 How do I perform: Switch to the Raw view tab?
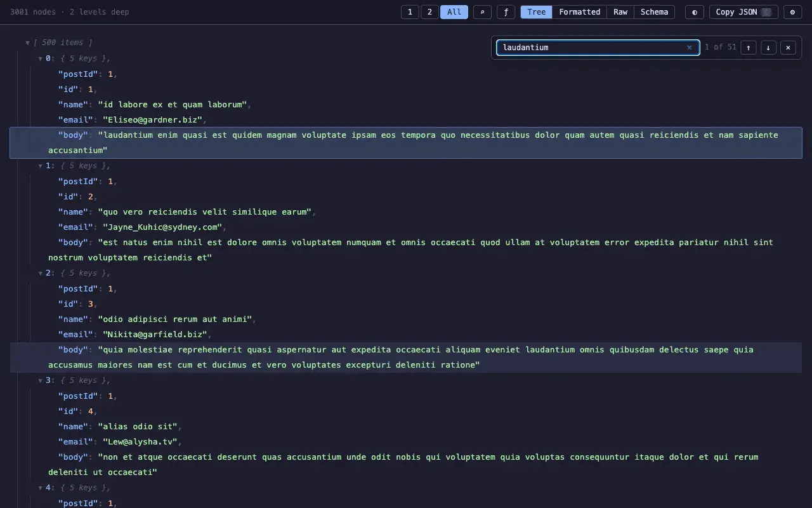click(x=620, y=12)
